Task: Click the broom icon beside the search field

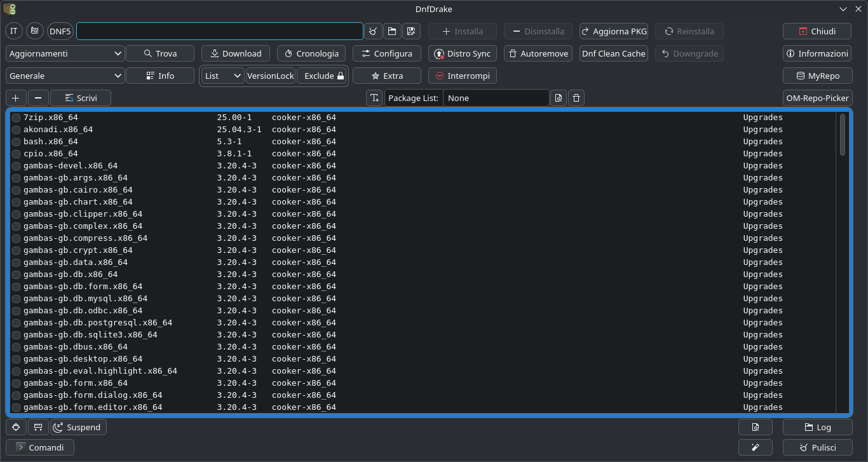Action: pyautogui.click(x=374, y=31)
